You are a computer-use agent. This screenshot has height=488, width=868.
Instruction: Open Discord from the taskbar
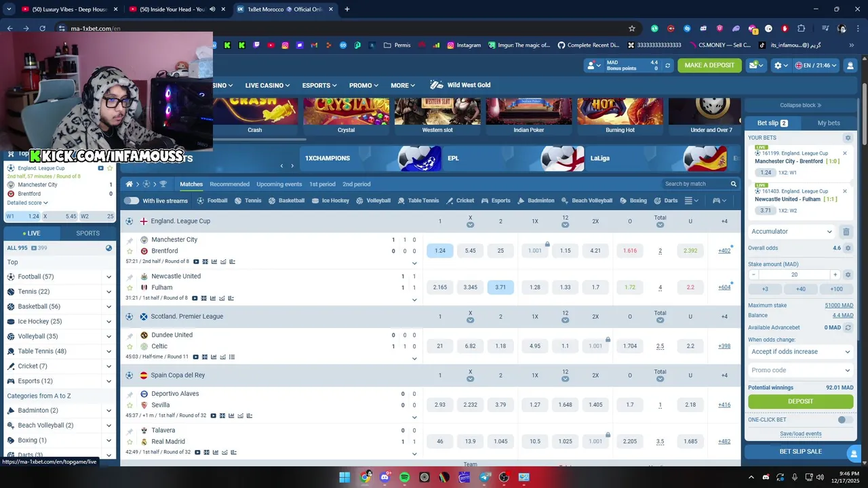click(x=385, y=477)
